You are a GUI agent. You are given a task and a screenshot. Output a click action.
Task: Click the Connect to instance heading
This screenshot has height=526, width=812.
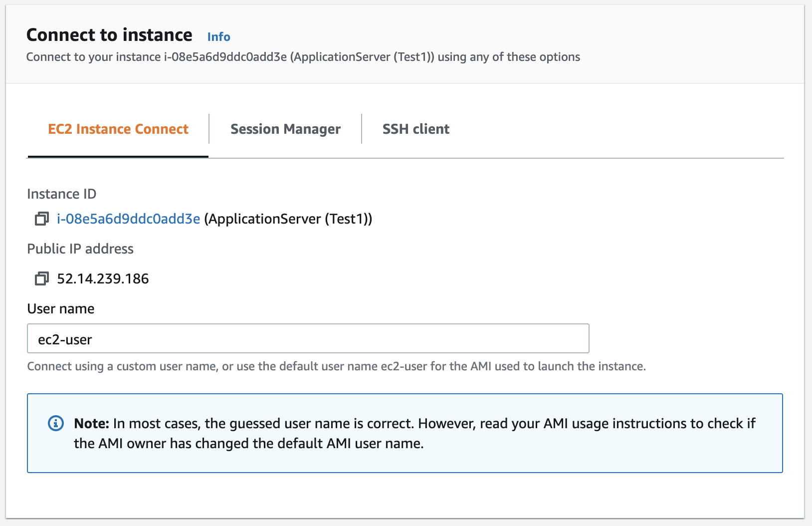click(x=109, y=35)
